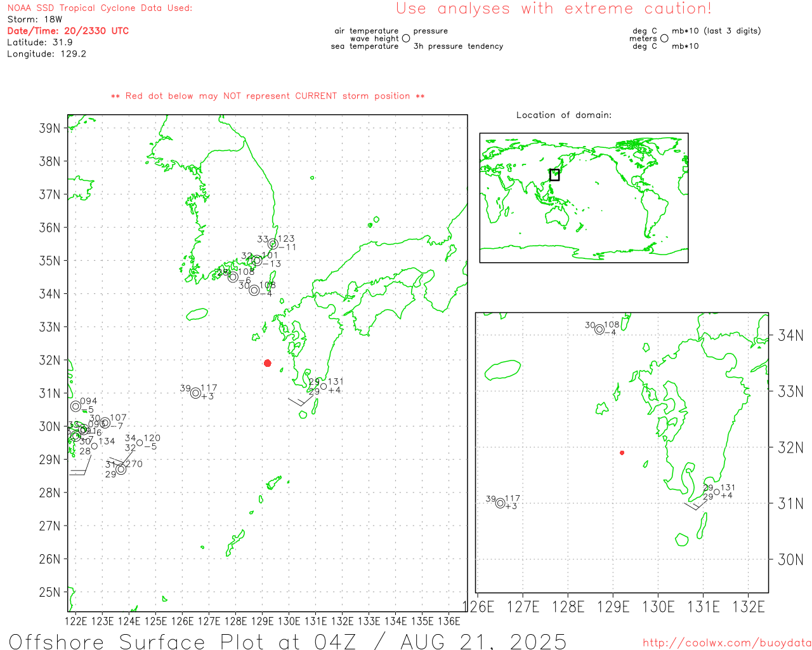The width and height of the screenshot is (812, 650).
Task: Select the main map station circle labeled 29 131 +4
Action: pyautogui.click(x=324, y=387)
